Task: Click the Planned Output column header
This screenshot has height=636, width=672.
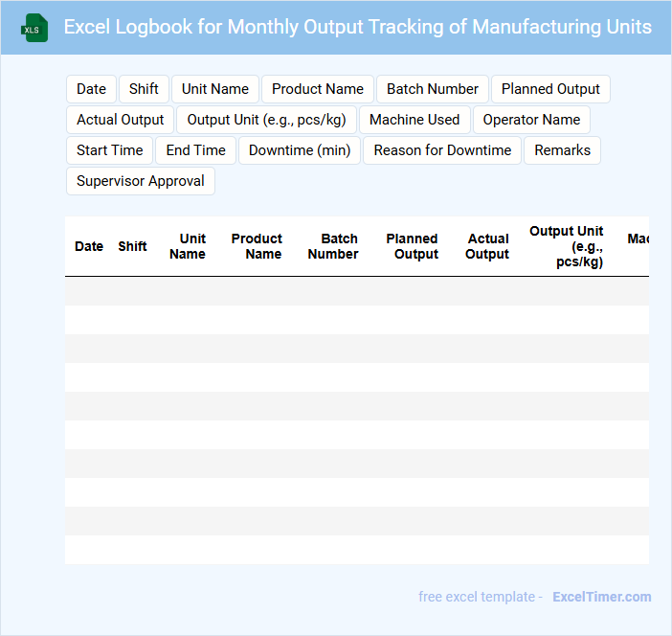Action: tap(412, 246)
